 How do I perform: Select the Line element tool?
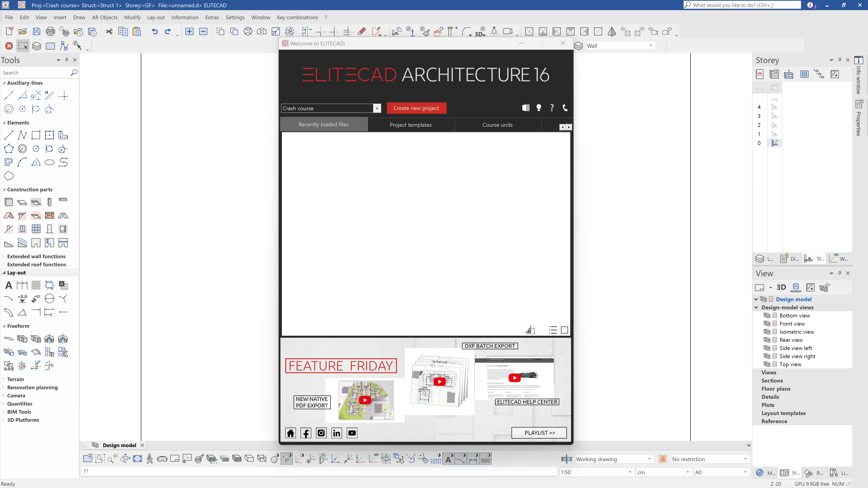(9, 135)
